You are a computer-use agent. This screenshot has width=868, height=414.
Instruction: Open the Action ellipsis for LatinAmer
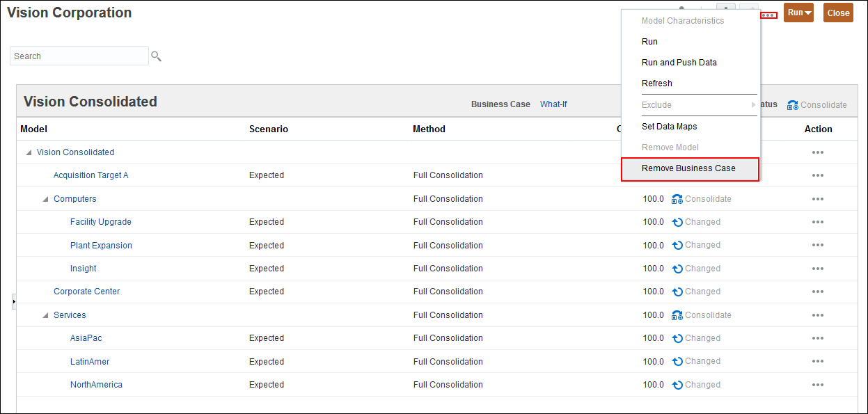coord(818,361)
